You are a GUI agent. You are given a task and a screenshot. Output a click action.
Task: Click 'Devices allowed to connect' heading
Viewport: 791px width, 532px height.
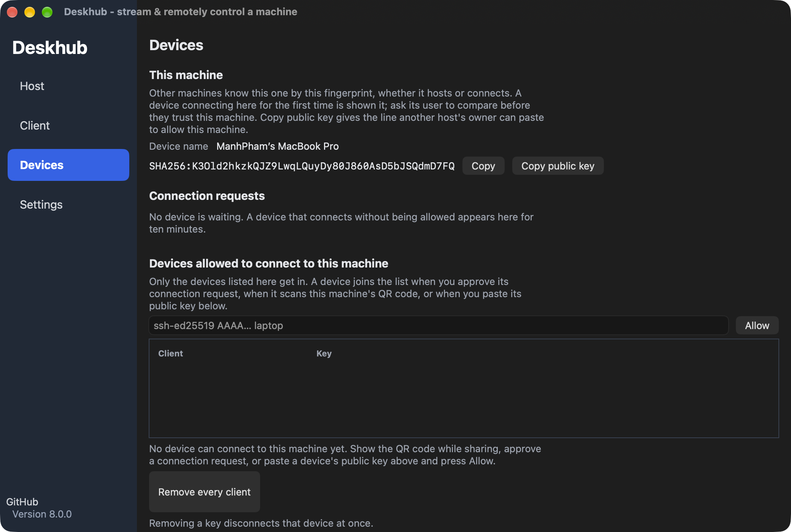(x=268, y=264)
